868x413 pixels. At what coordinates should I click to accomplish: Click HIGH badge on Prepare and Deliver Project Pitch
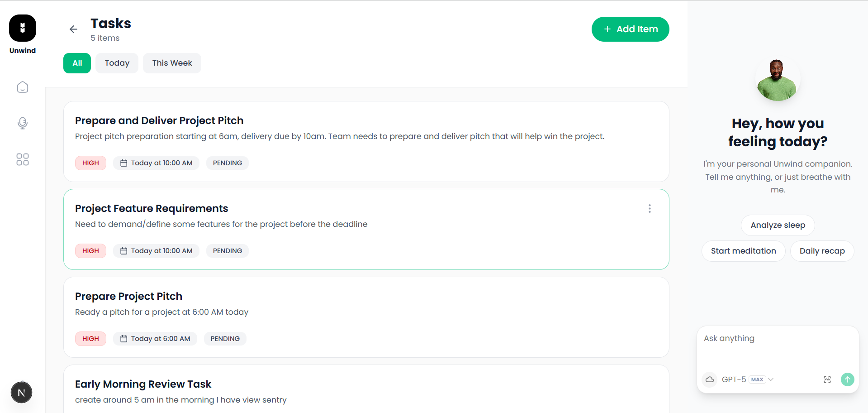[x=90, y=163]
